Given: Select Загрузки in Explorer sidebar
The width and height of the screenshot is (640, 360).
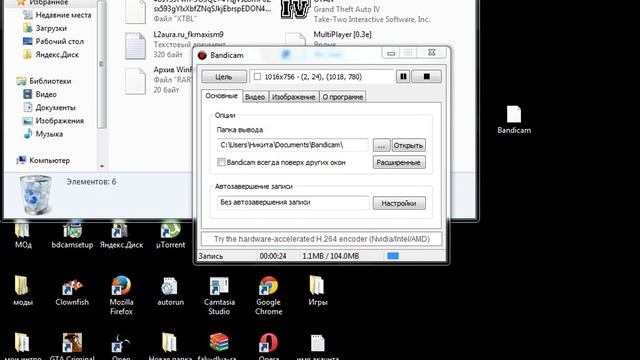Looking at the screenshot, I should 45,28.
